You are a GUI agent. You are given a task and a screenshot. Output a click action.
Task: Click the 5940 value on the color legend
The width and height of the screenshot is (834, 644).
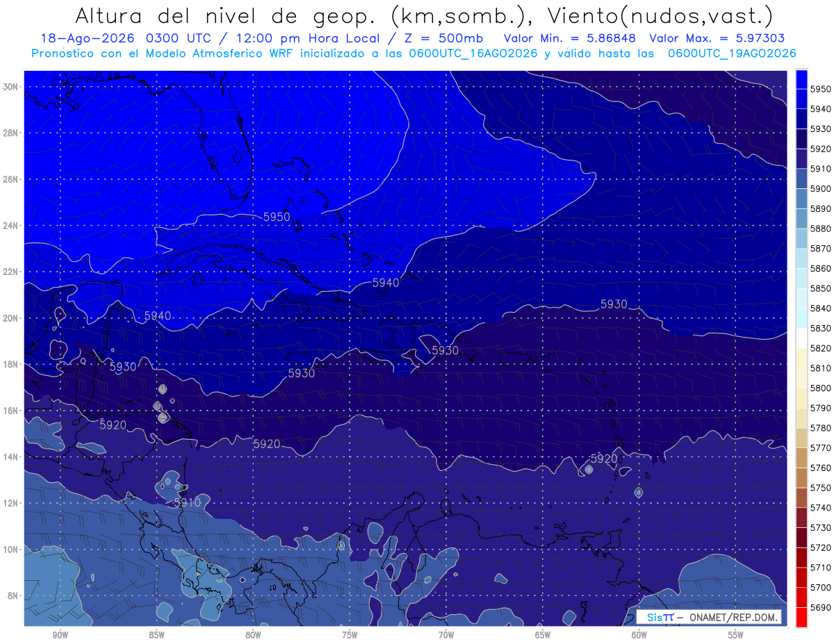[x=821, y=108]
